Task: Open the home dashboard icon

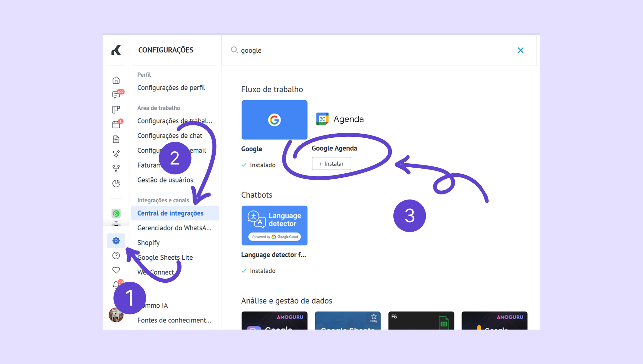Action: 116,80
